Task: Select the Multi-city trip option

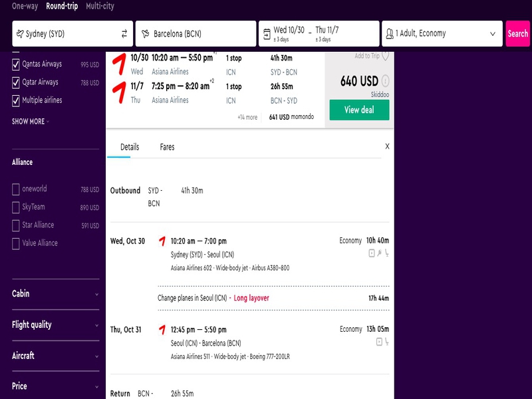Action: coord(100,6)
